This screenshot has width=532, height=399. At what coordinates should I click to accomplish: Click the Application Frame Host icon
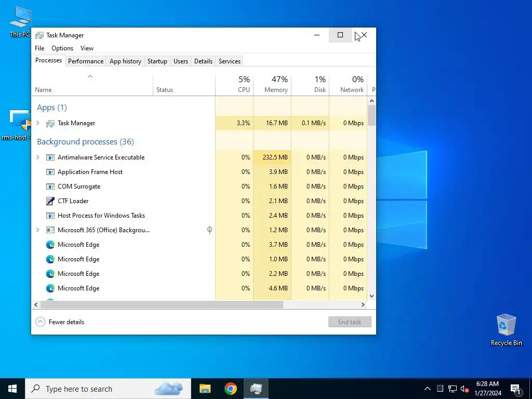click(50, 172)
